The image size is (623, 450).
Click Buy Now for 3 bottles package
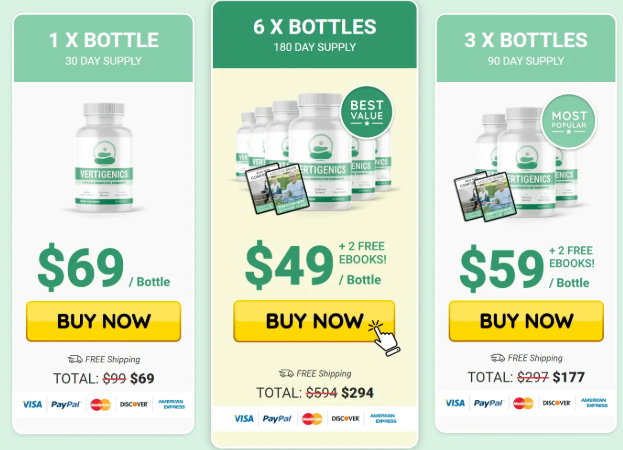pos(526,321)
